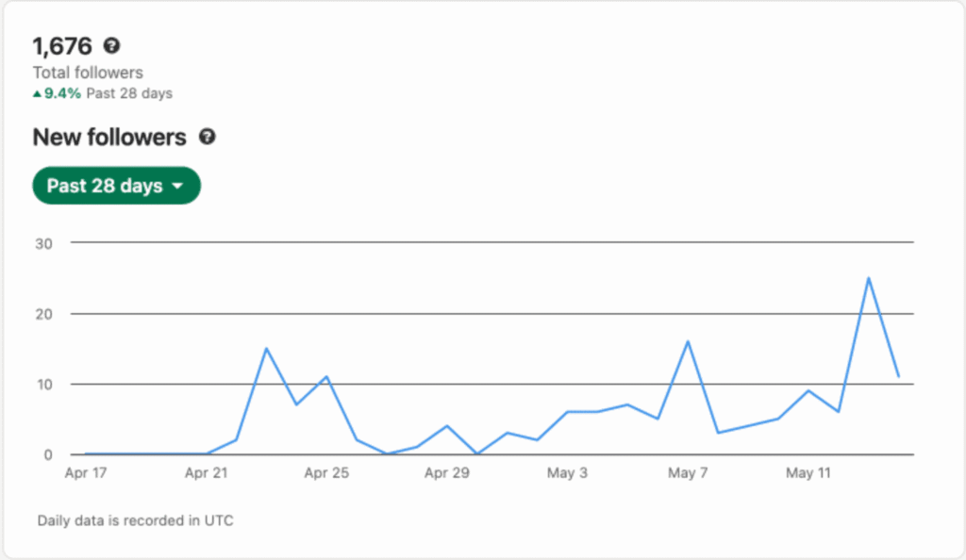Click the May 11 date label

point(808,473)
